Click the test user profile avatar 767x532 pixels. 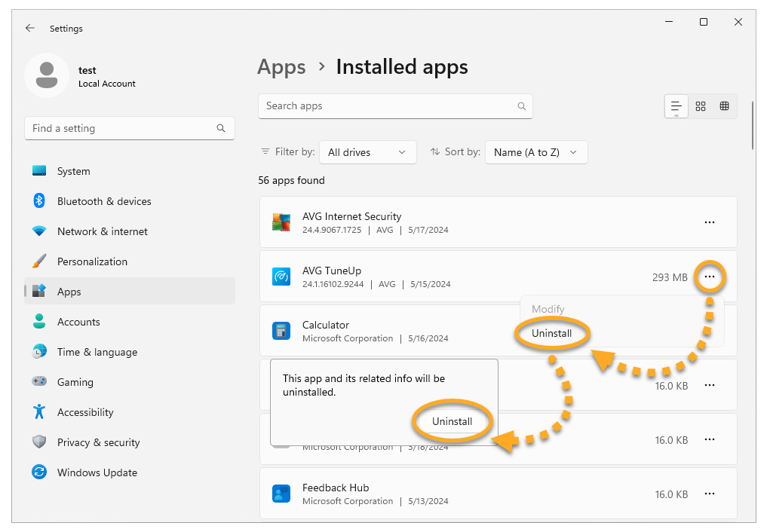[x=47, y=75]
